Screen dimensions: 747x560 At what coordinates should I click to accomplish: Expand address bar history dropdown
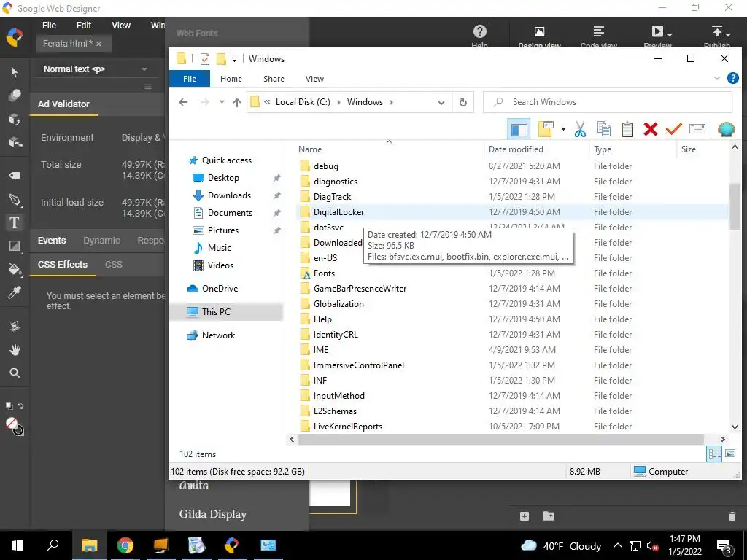click(441, 102)
